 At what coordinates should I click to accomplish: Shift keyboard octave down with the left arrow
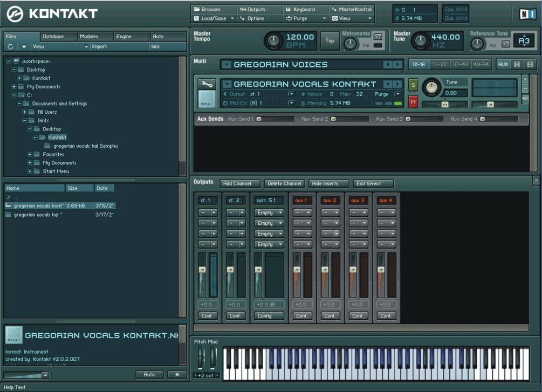coord(196,375)
